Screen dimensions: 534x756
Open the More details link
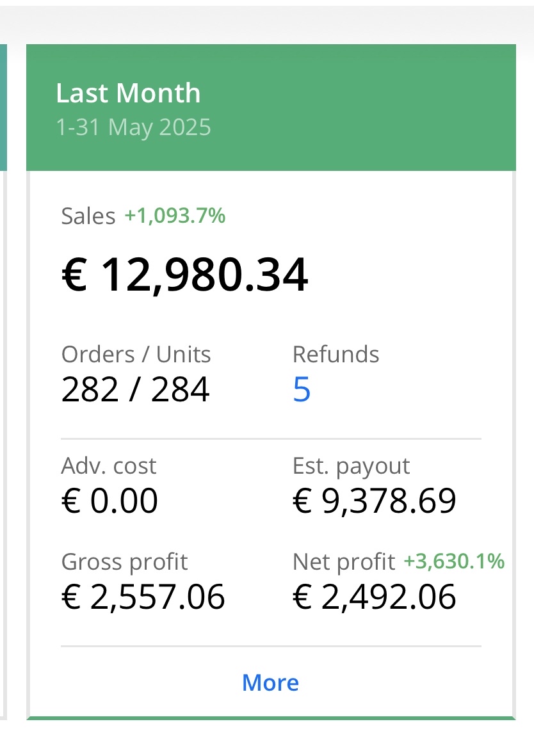[x=270, y=683]
